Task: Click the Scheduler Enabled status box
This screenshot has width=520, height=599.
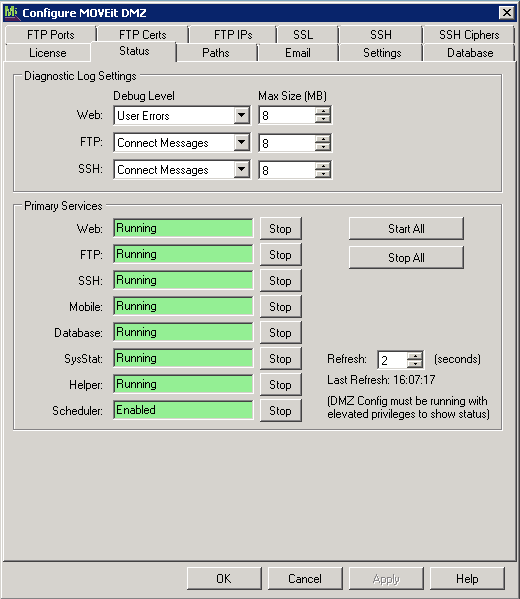Action: point(183,410)
